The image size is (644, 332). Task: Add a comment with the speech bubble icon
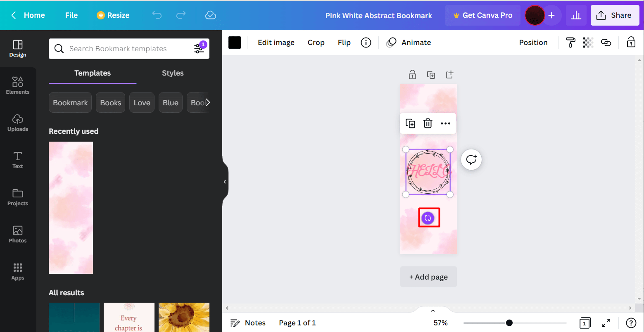pyautogui.click(x=471, y=159)
